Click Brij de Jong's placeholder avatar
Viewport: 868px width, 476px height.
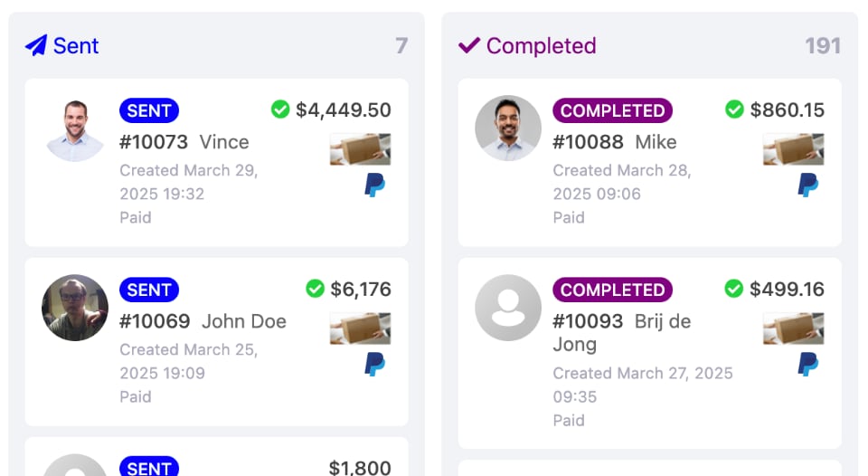[508, 308]
